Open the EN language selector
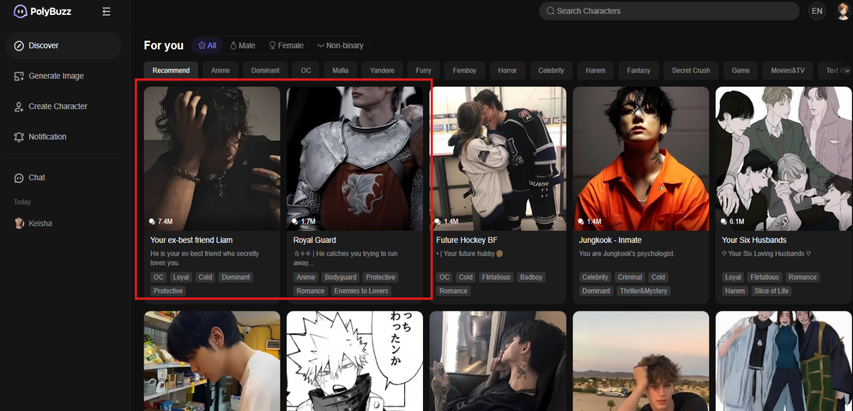Image resolution: width=853 pixels, height=411 pixels. (x=817, y=11)
